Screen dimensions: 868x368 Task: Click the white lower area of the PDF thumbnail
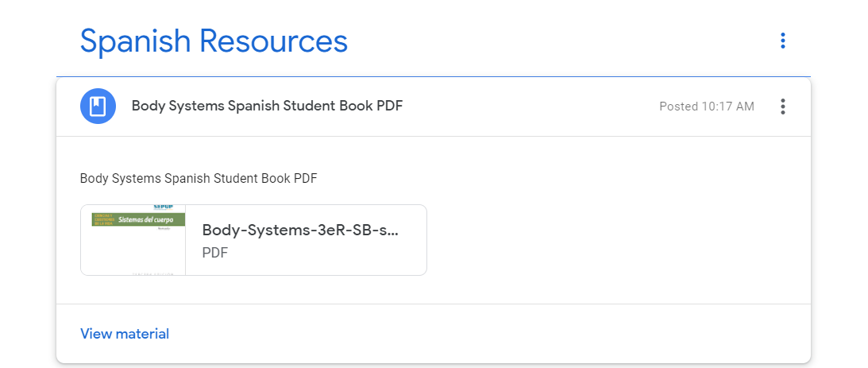pyautogui.click(x=133, y=254)
